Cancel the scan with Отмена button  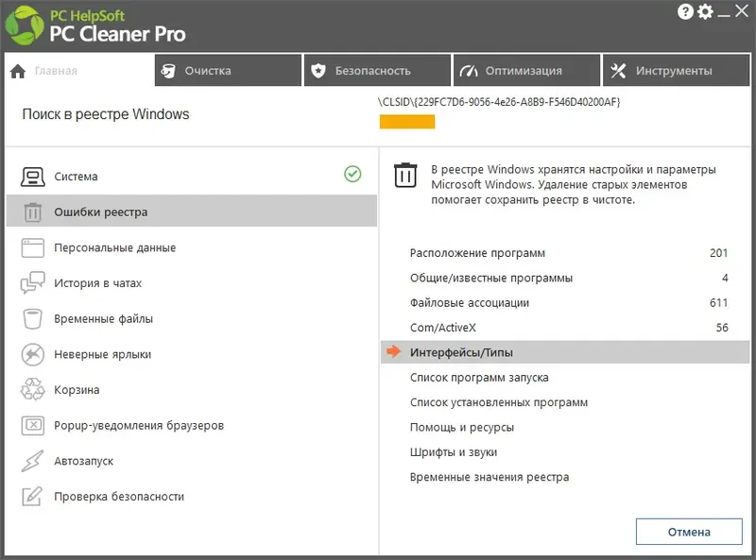(689, 532)
